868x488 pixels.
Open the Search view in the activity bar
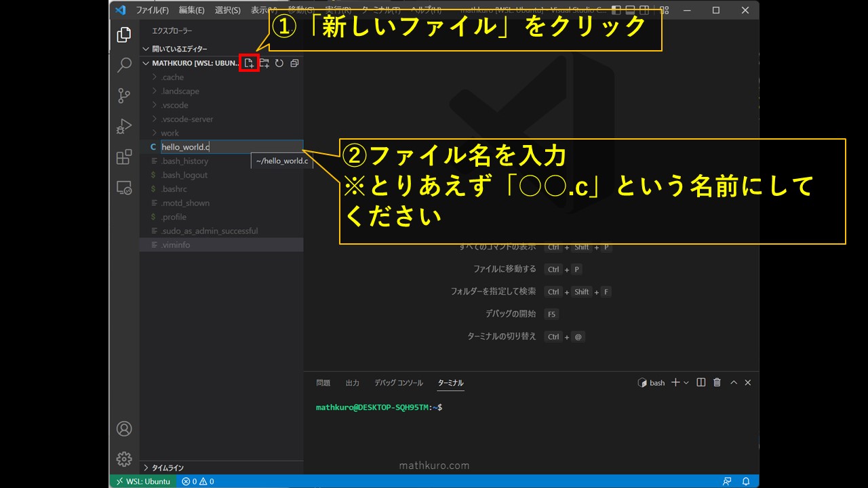[x=124, y=65]
